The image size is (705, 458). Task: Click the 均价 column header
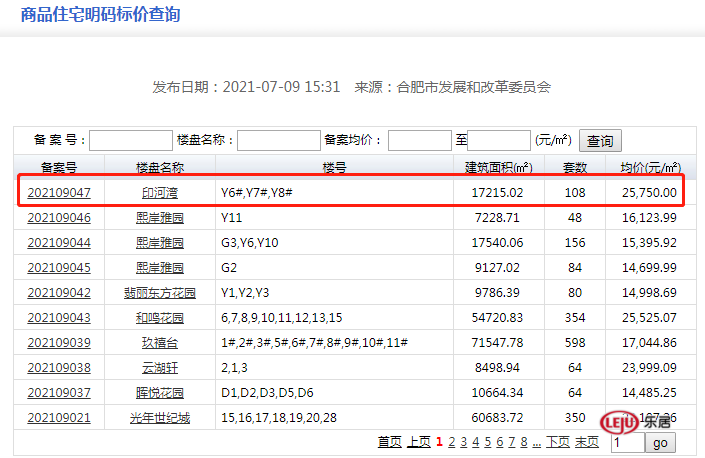tap(651, 168)
